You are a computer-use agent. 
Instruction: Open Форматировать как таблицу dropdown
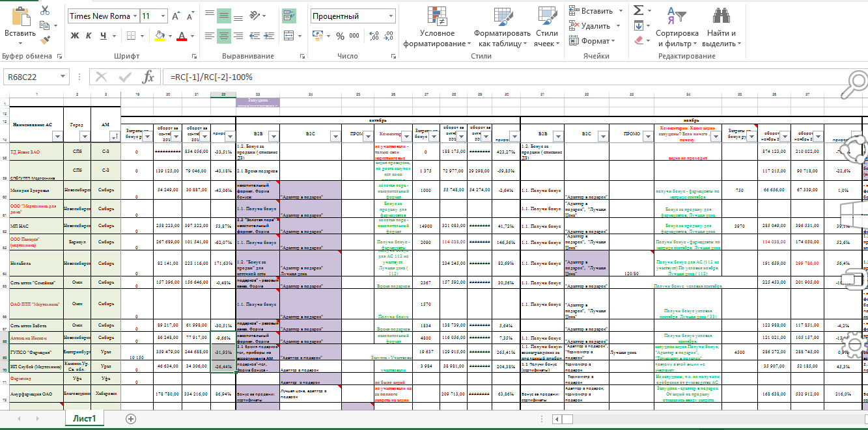[502, 27]
